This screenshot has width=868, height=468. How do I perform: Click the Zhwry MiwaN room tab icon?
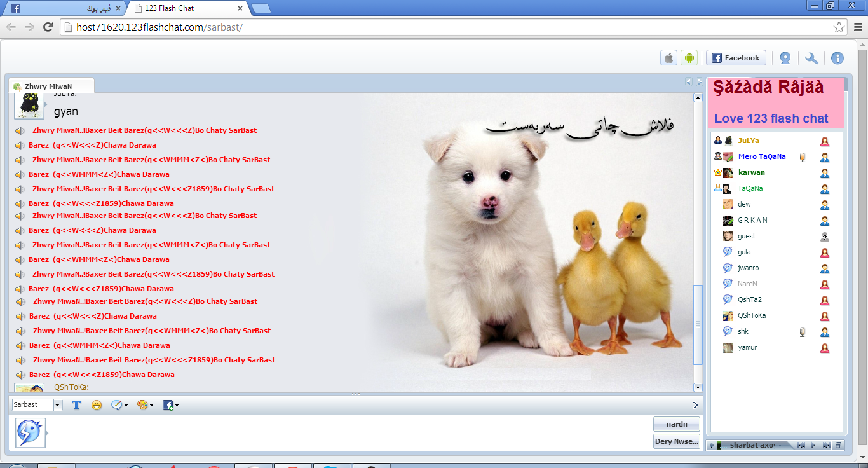[x=17, y=86]
